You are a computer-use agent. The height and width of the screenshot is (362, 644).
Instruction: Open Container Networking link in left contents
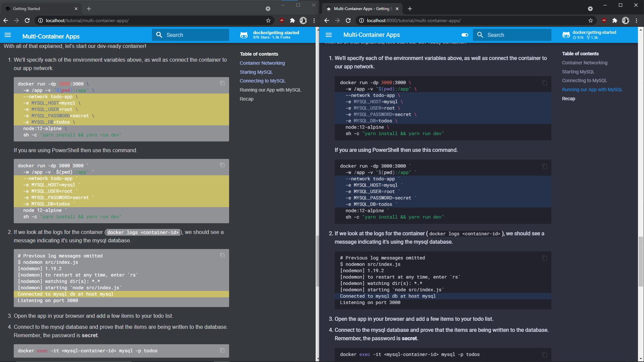(x=262, y=63)
